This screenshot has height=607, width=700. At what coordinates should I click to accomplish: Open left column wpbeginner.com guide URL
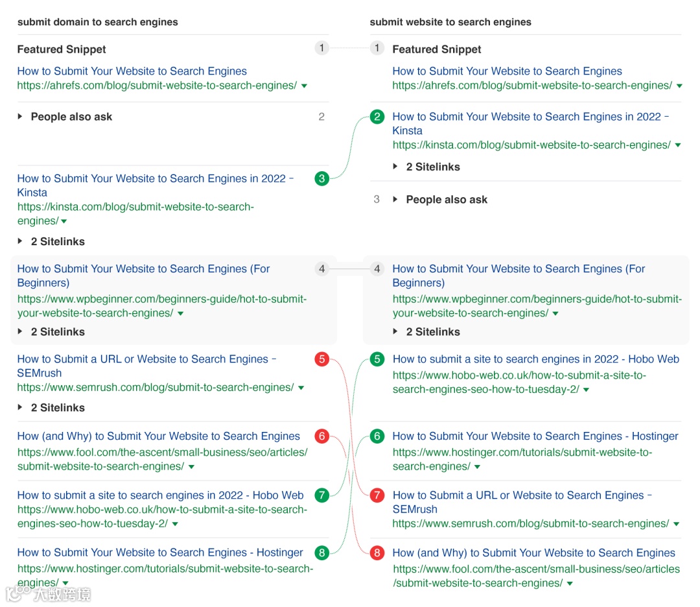(162, 306)
